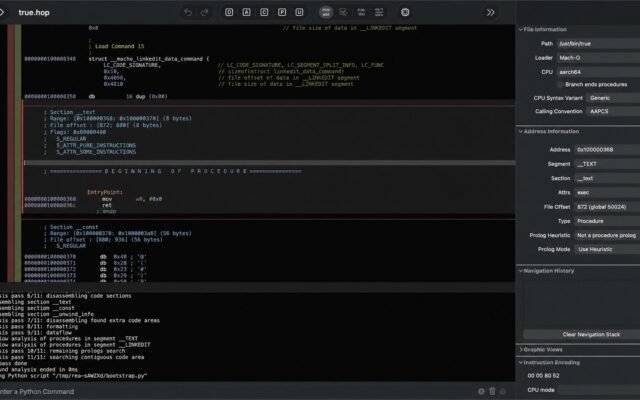The image size is (640, 400).
Task: Click the File Offset field
Action: coord(607,207)
